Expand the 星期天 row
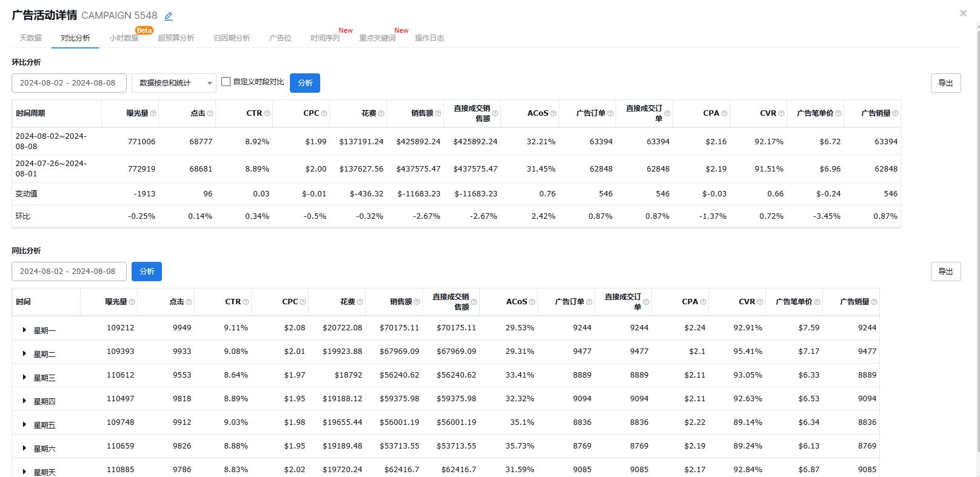 [x=24, y=472]
